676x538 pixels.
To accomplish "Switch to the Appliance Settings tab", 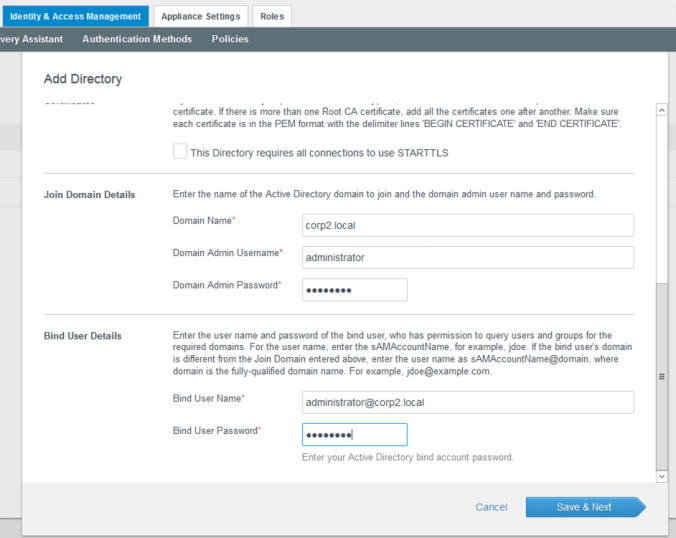I will [x=201, y=16].
